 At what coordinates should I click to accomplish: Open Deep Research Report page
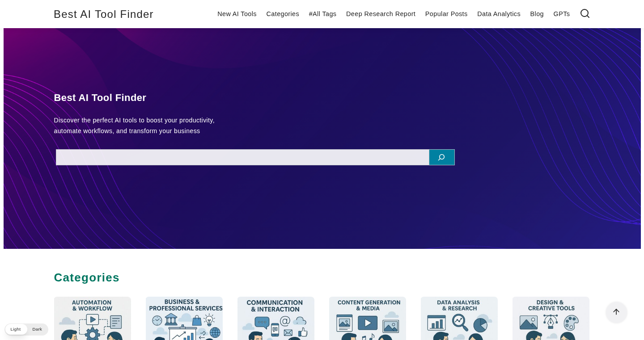point(381,14)
